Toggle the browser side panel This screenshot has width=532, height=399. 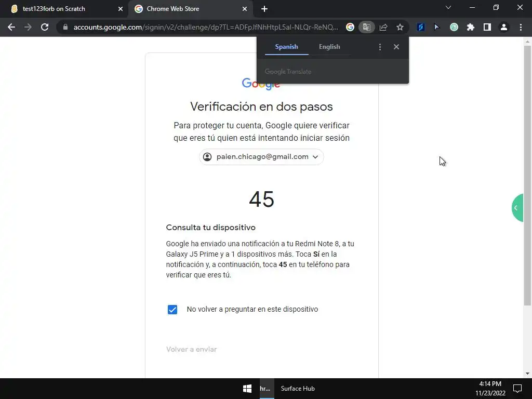click(487, 27)
